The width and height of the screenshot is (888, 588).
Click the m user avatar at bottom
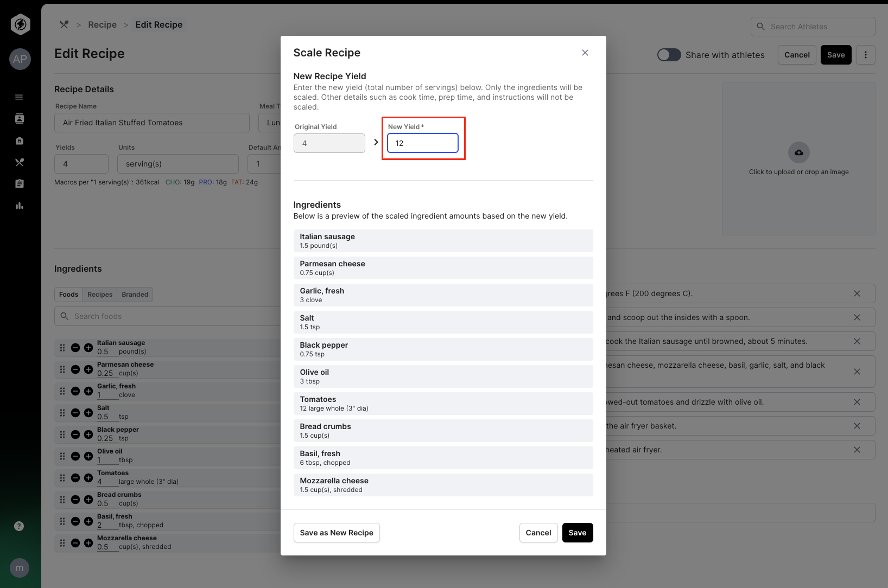[20, 568]
